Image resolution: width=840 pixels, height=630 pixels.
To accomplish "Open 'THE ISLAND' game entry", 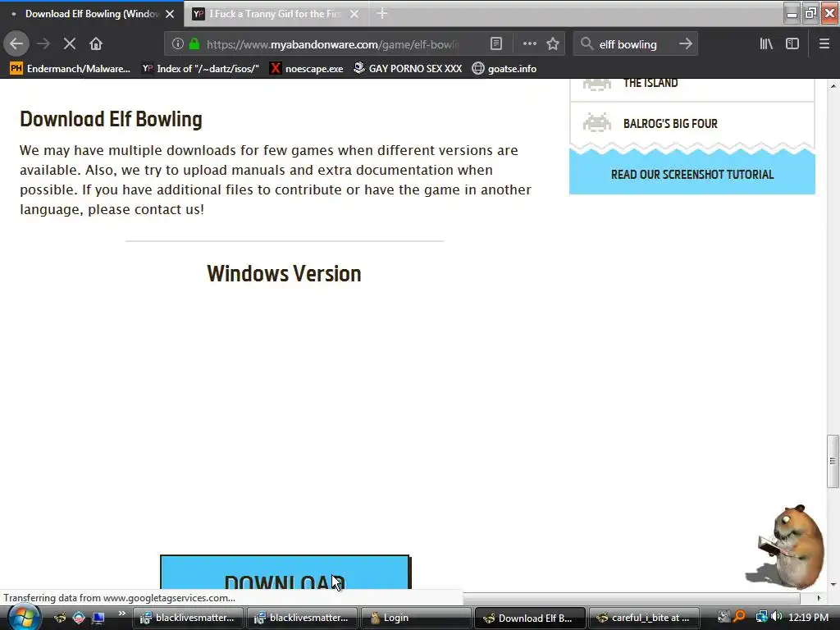I will click(692, 89).
